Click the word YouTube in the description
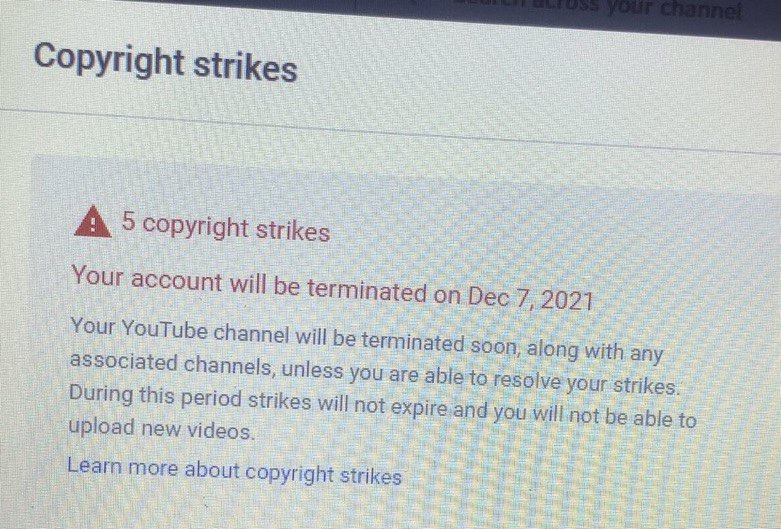 [164, 330]
